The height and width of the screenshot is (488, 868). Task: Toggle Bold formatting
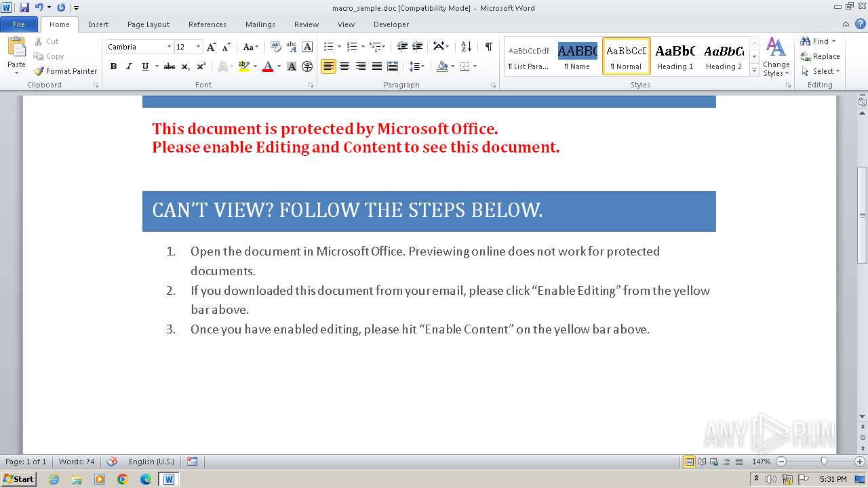pyautogui.click(x=113, y=66)
